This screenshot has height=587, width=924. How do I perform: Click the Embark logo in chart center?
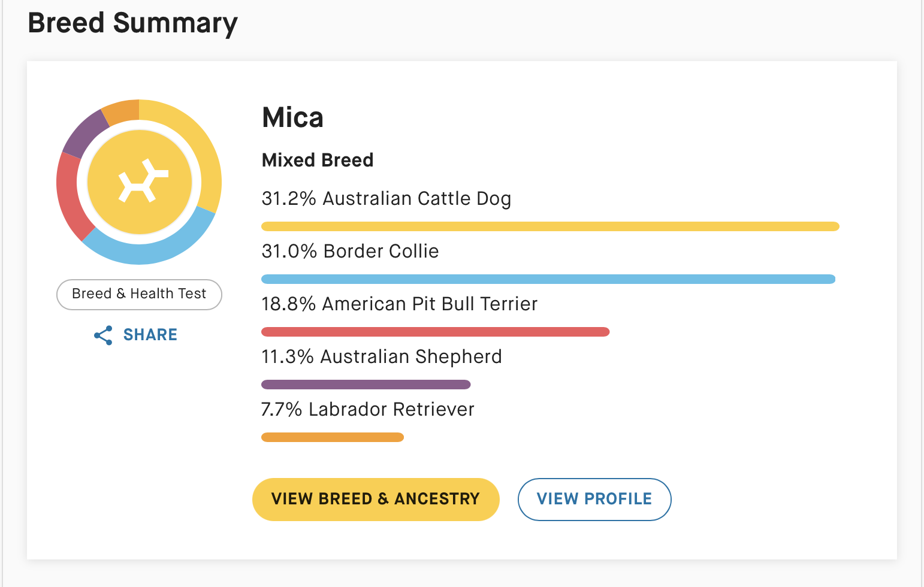[x=140, y=181]
